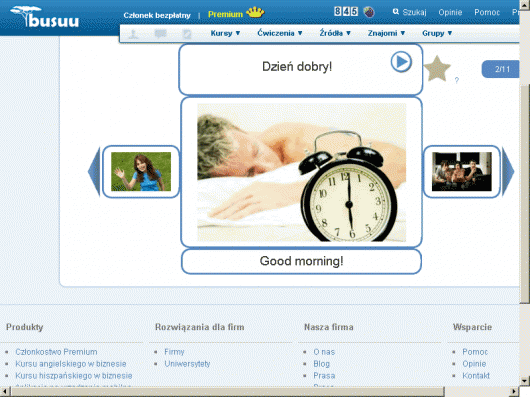The height and width of the screenshot is (397, 530).
Task: Open the profile person icon in toolbar
Action: (x=134, y=34)
